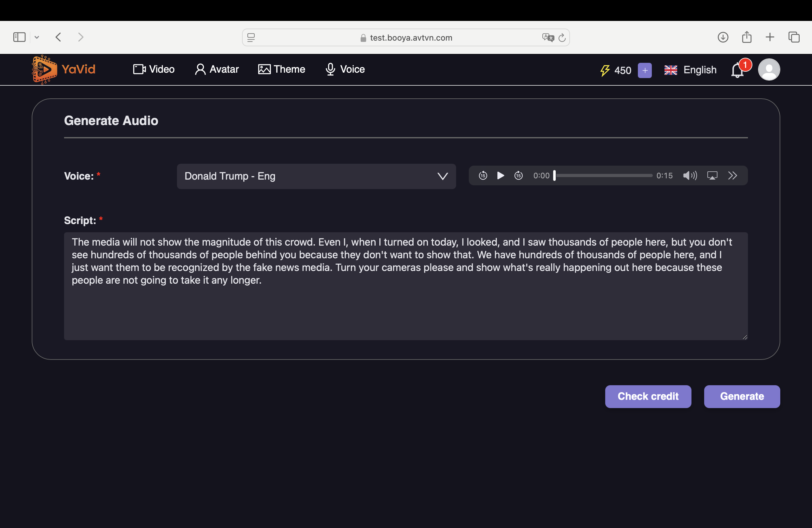Open Safari tab group dropdown arrow
The height and width of the screenshot is (528, 812).
click(x=37, y=37)
